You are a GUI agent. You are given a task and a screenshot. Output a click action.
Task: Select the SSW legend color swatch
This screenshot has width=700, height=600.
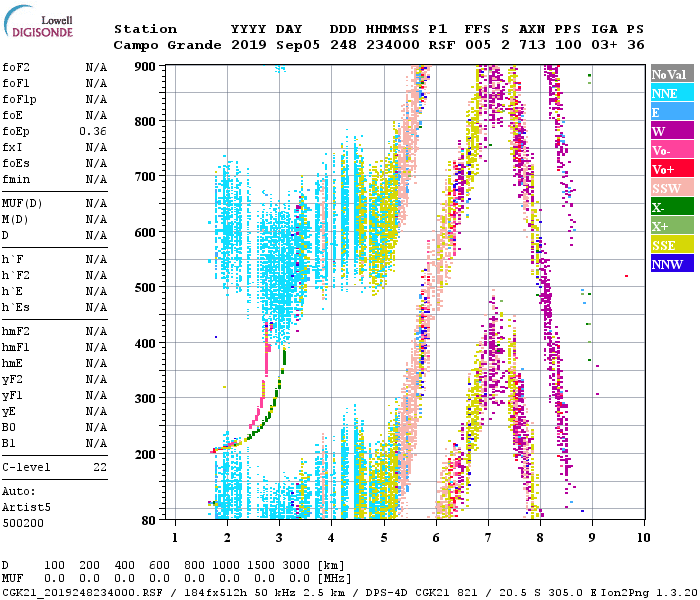[672, 188]
